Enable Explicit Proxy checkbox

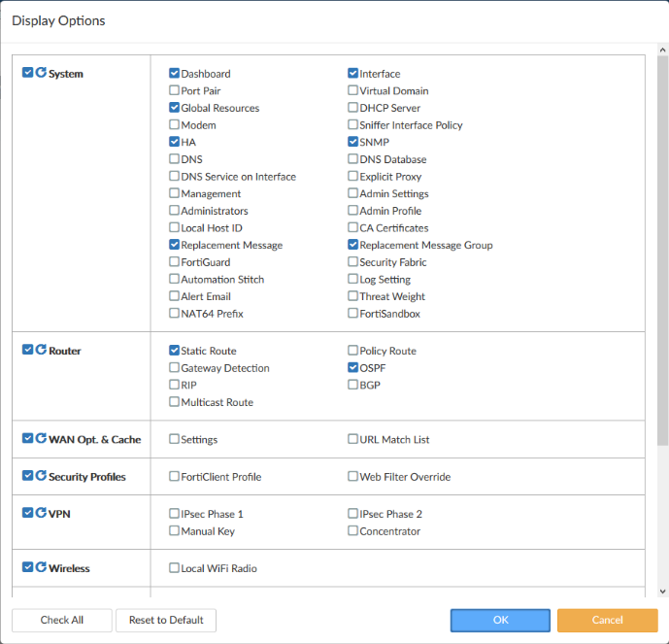[x=352, y=176]
